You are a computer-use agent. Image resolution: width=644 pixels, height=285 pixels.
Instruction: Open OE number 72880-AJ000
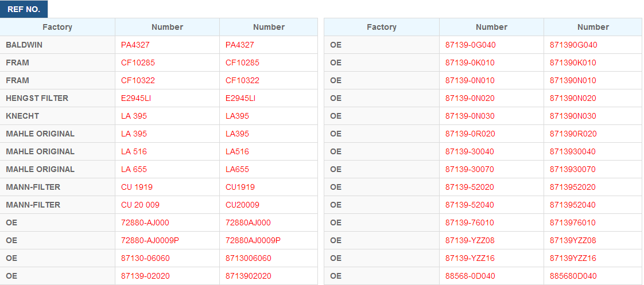[145, 222]
